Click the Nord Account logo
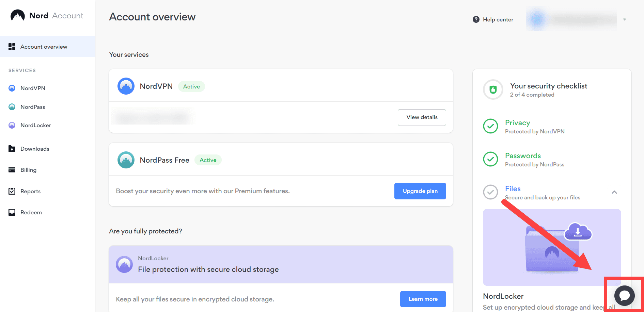 click(x=47, y=16)
